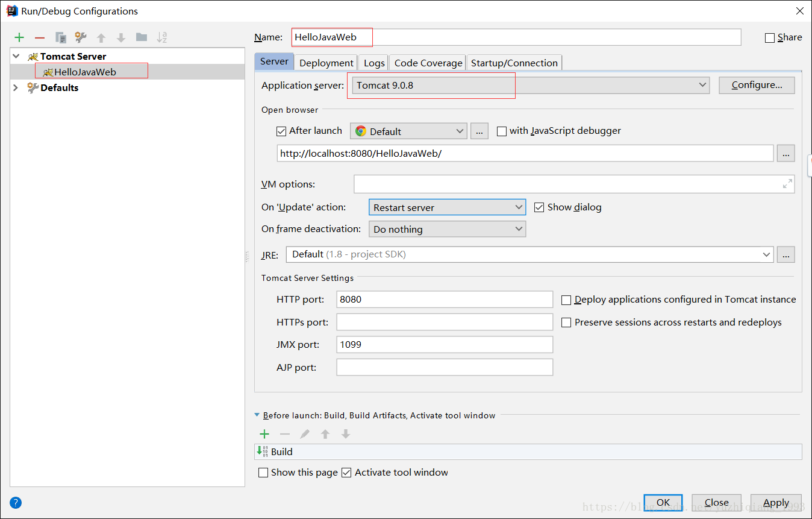Viewport: 812px width, 519px height.
Task: Browse browsers with ellipsis next to Default
Action: pyautogui.click(x=479, y=131)
